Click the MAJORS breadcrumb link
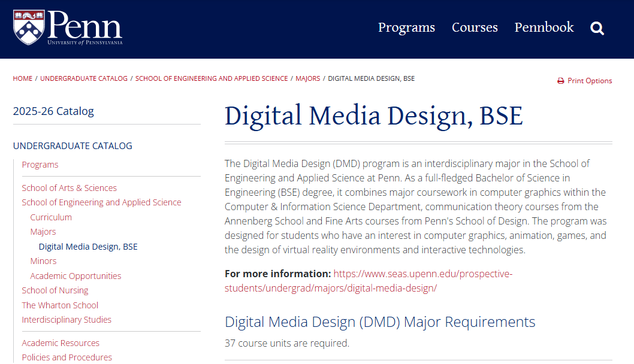Viewport: 634px width, 364px height. [307, 78]
